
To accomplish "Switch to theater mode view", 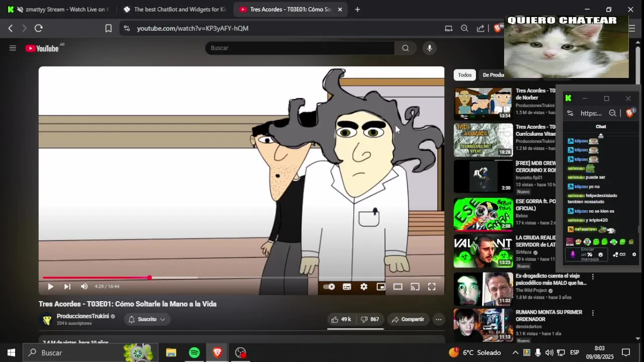I will [398, 287].
